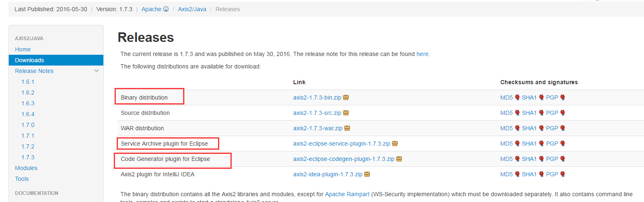The image size is (644, 202).
Task: Click the package icon beside axis2-1.7.3-bin.zip
Action: pos(346,97)
